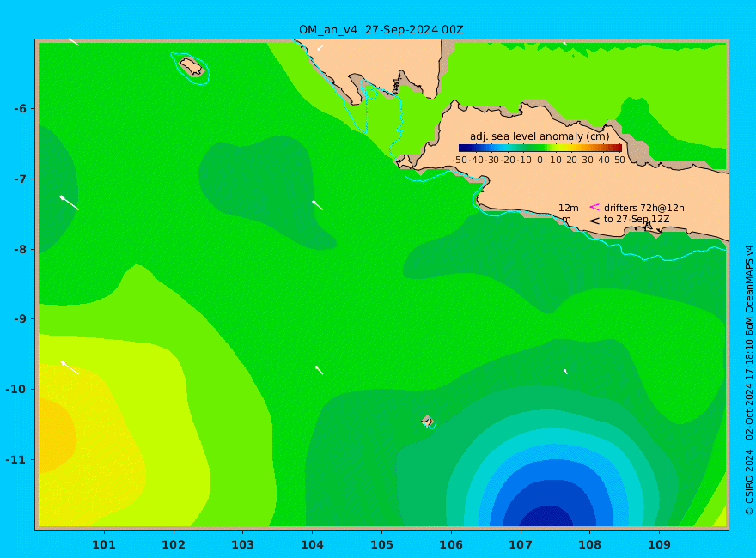Click the latitude axis label -7
The height and width of the screenshot is (558, 756).
click(x=21, y=179)
